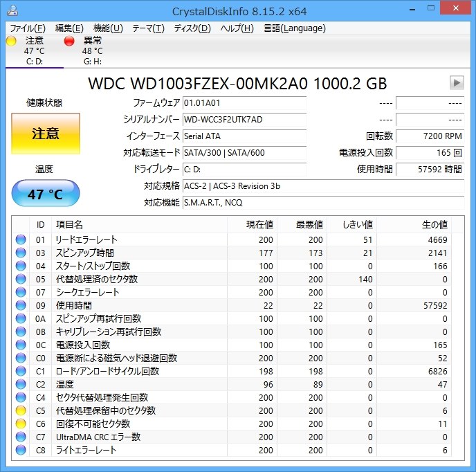Click the 生の値 column header
Image resolution: width=476 pixels, height=472 pixels.
click(x=414, y=224)
